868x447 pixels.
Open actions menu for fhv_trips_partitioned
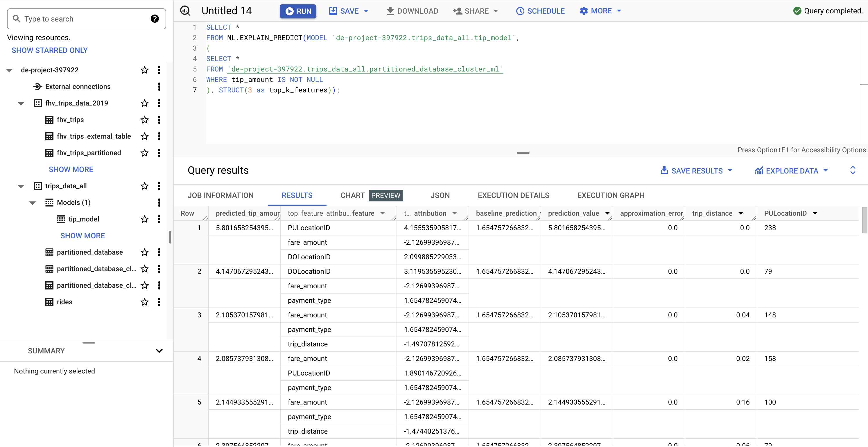[159, 153]
